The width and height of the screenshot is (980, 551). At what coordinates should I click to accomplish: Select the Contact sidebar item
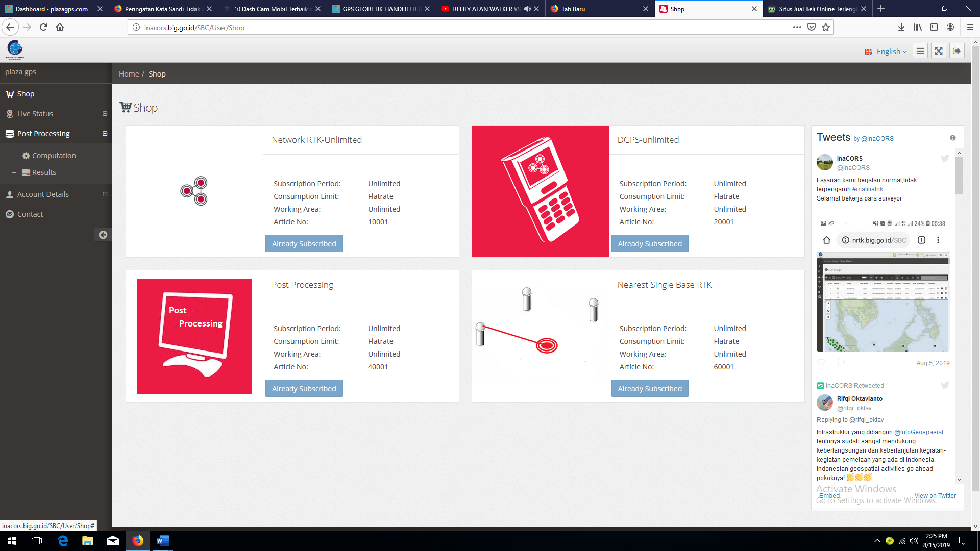pos(30,214)
